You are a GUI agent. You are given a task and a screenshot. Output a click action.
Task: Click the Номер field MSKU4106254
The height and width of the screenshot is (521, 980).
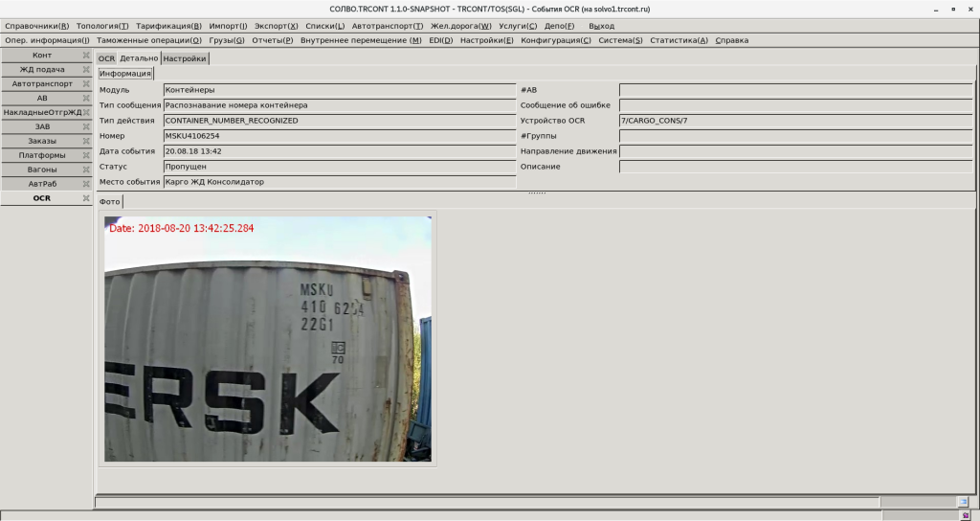340,136
